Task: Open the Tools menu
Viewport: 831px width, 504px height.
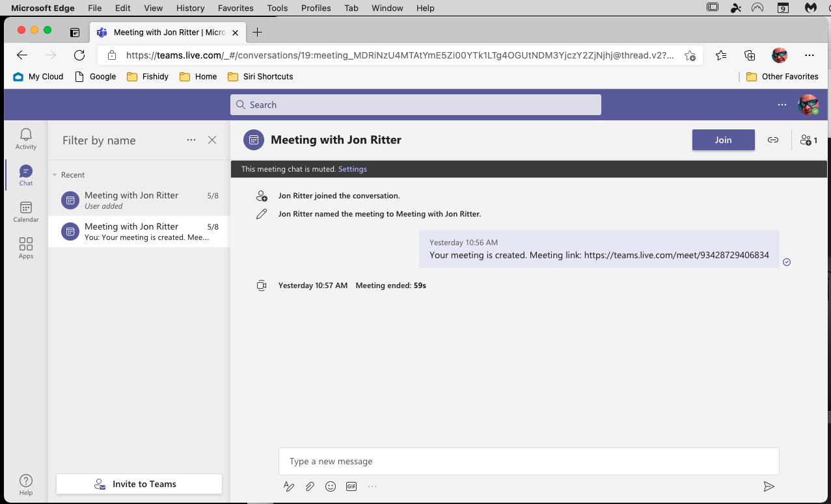Action: pos(277,8)
